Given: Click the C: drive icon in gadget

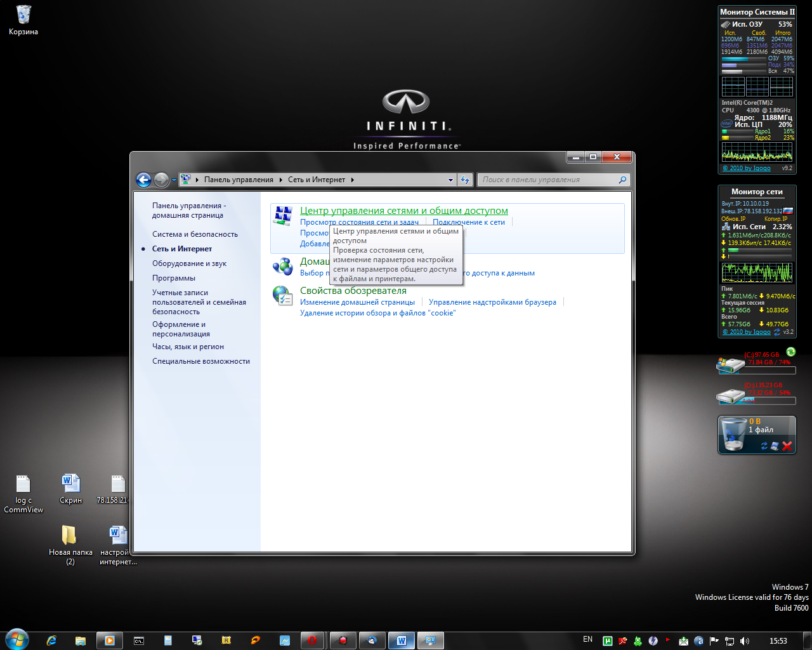Looking at the screenshot, I should (x=730, y=365).
